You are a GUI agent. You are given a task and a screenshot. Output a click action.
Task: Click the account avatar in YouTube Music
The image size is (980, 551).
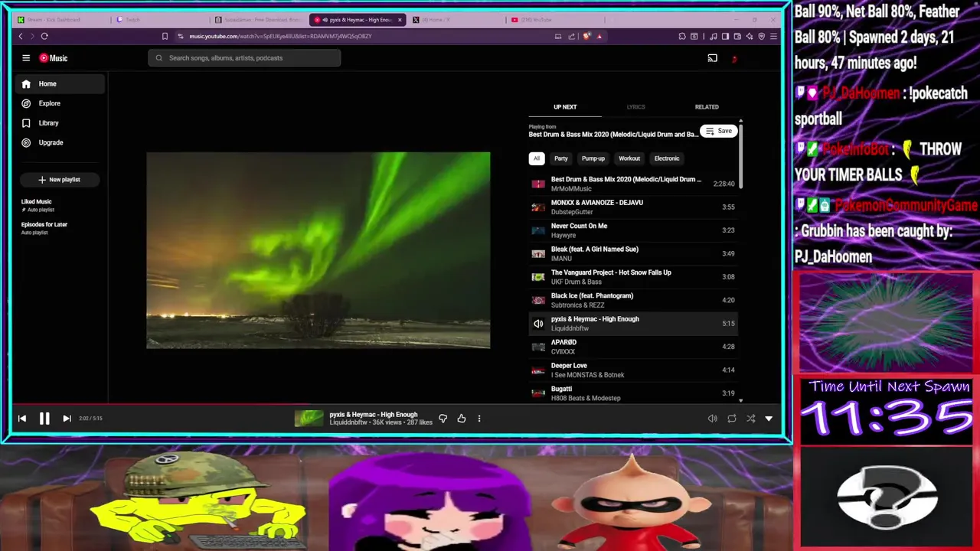pos(734,58)
